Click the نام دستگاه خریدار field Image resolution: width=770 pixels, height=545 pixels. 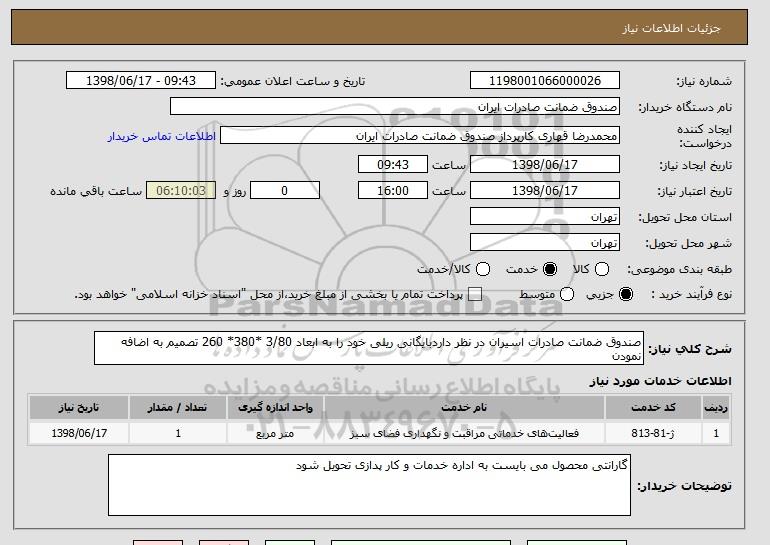(x=395, y=107)
